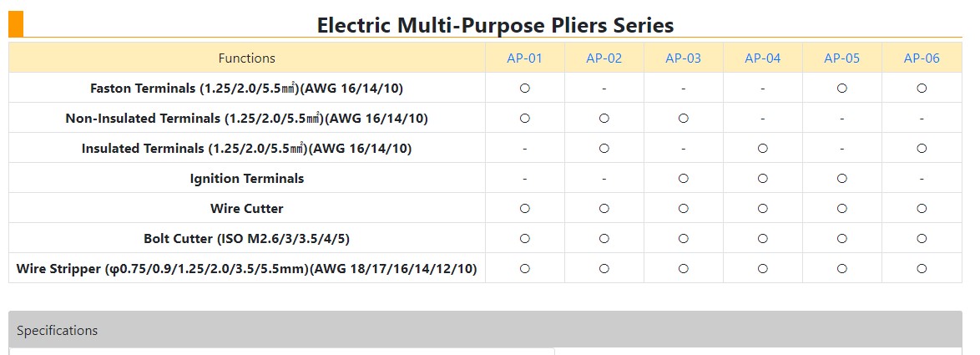Open the AP-02 product link
980x355 pixels.
[x=604, y=58]
